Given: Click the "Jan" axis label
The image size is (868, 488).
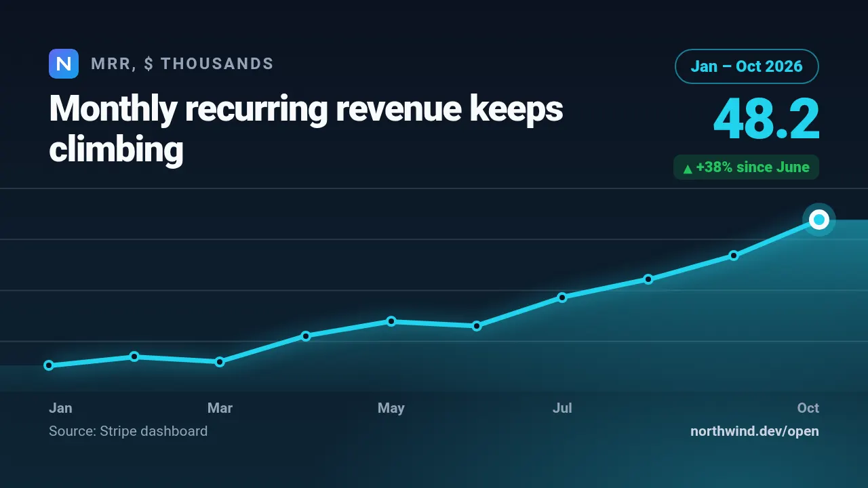Looking at the screenshot, I should pyautogui.click(x=60, y=408).
